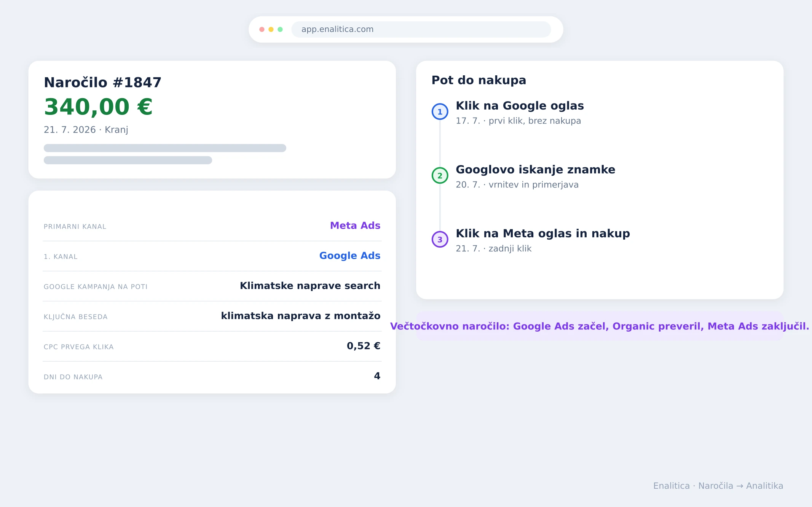Click the Enalitica · Naročila → Analitika footer
812x507 pixels.
click(x=718, y=486)
